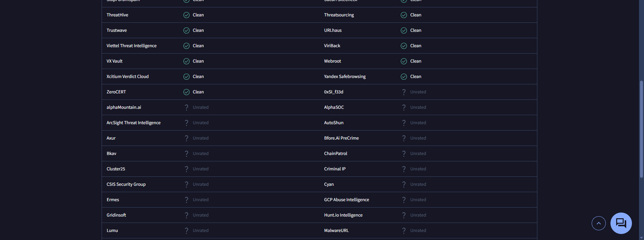
Task: Click the scrollbar down arrow
Action: [641, 238]
